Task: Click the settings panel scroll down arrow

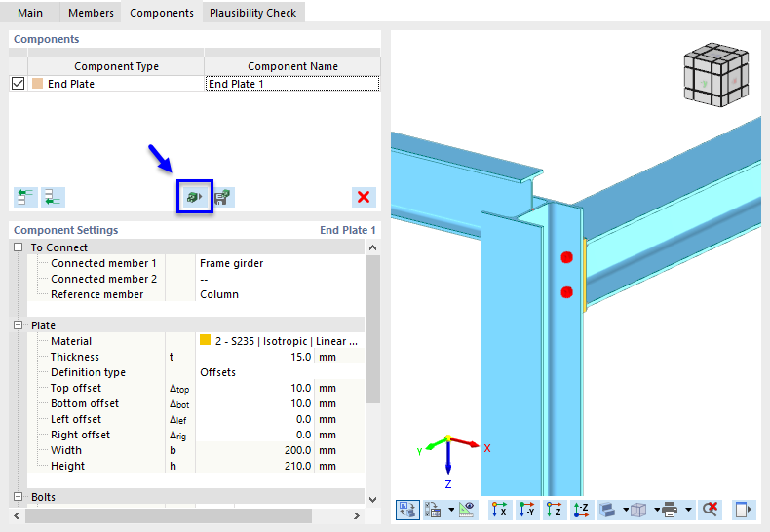Action: coord(372,500)
